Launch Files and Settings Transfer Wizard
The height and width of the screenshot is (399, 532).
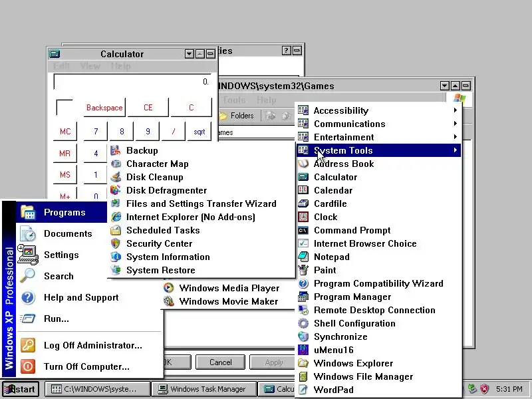click(x=201, y=203)
